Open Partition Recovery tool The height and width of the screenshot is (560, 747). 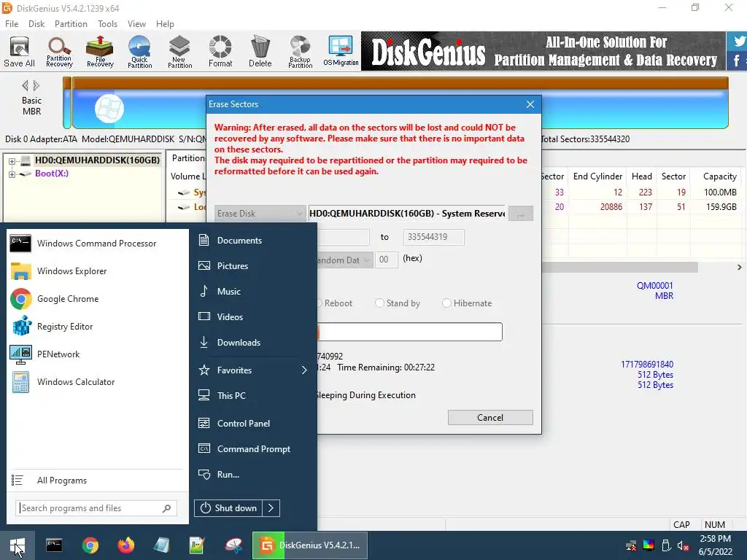pos(59,52)
